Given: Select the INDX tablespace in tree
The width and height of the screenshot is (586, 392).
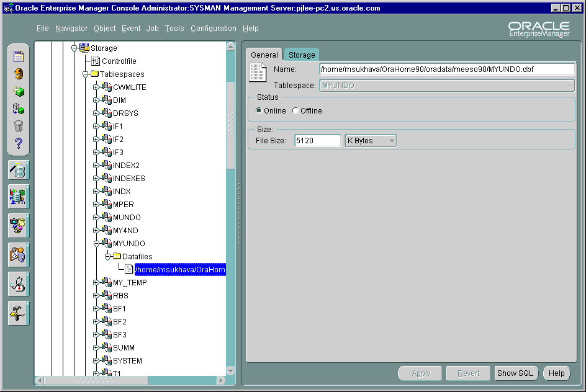Looking at the screenshot, I should pos(122,191).
